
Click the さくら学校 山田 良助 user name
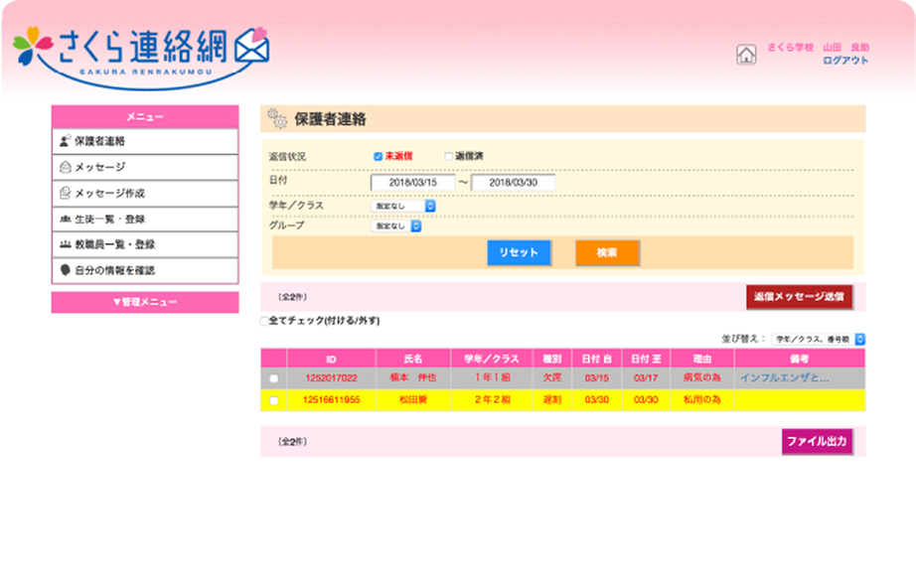point(818,48)
